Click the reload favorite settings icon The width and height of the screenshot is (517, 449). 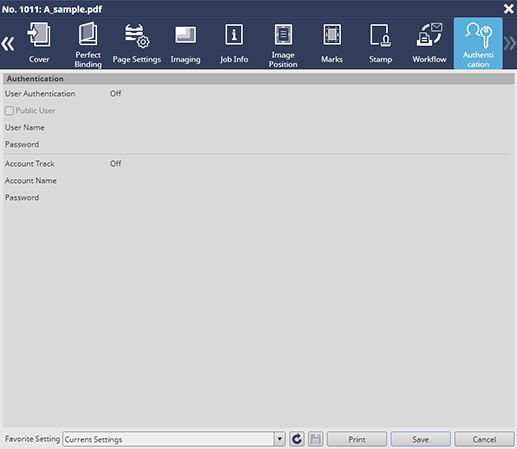pyautogui.click(x=297, y=439)
